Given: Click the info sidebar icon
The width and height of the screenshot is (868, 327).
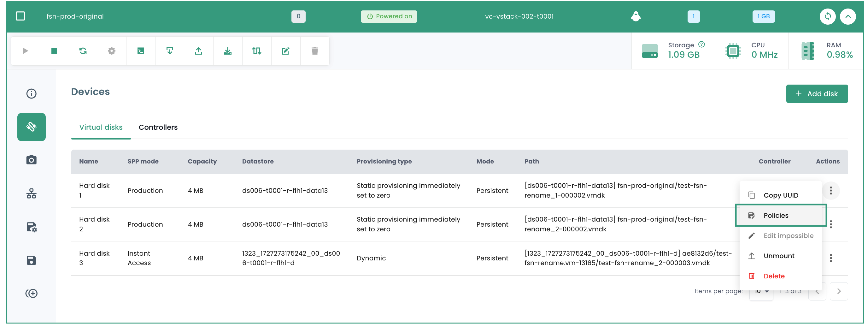Looking at the screenshot, I should point(31,93).
